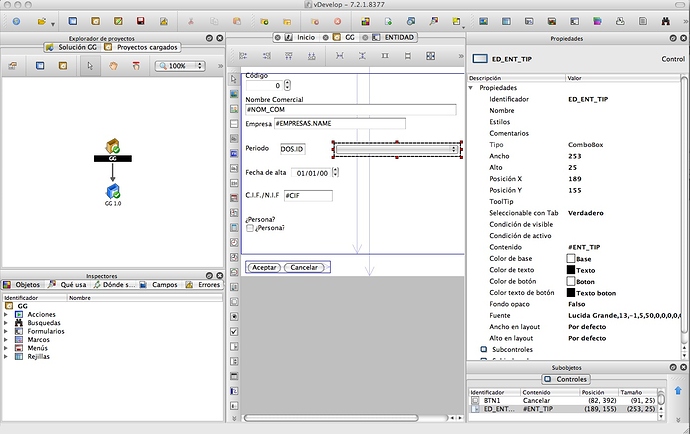Open the selected Periodo combo box
Image resolution: width=690 pixels, height=434 pixels.
click(x=398, y=149)
